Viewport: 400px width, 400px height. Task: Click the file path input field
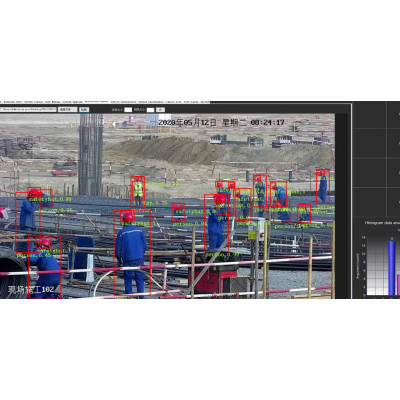[x=28, y=109]
